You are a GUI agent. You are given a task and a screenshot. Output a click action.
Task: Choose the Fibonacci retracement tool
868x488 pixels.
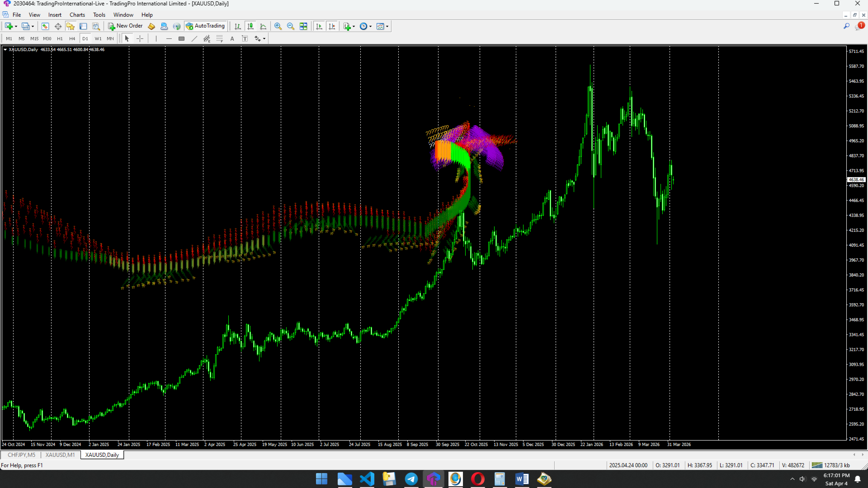click(219, 39)
